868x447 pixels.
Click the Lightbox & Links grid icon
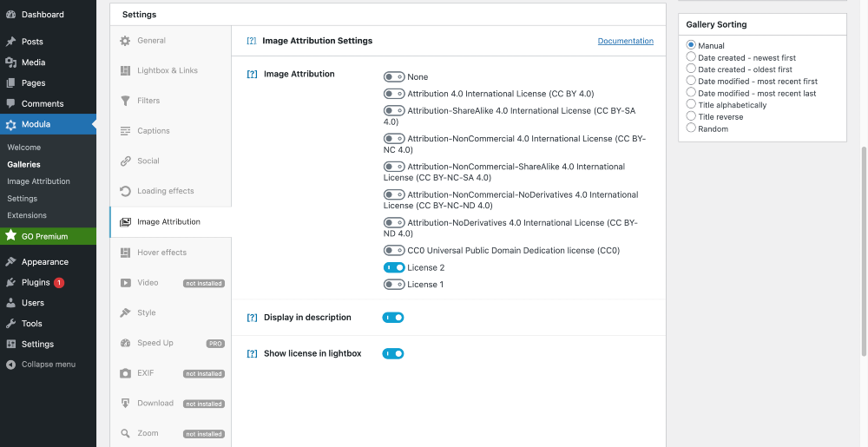[x=126, y=70]
